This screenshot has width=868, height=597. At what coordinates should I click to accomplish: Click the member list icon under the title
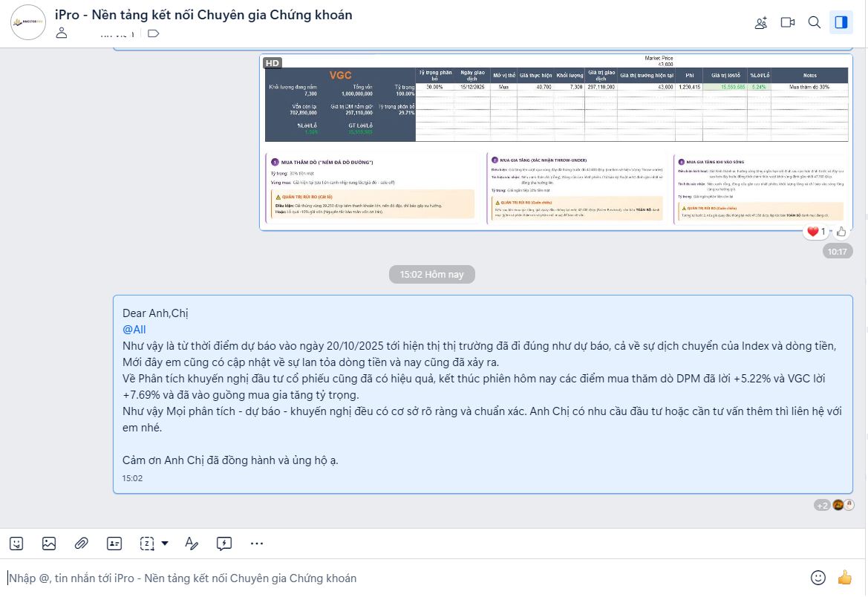(x=61, y=33)
